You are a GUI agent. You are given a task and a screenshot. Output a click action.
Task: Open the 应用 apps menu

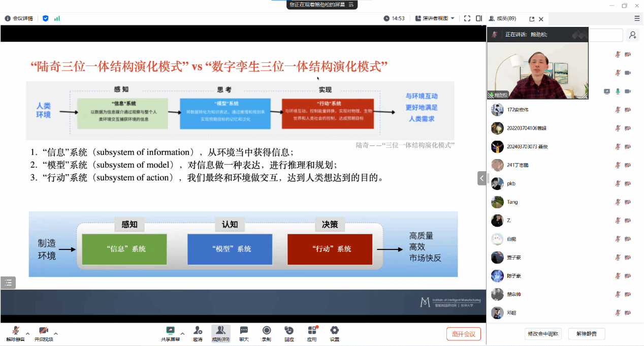coord(312,333)
